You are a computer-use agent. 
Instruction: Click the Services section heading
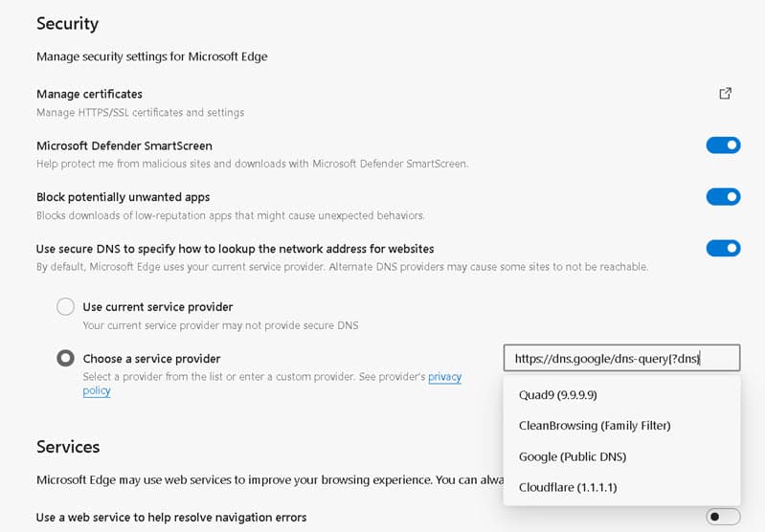point(68,447)
